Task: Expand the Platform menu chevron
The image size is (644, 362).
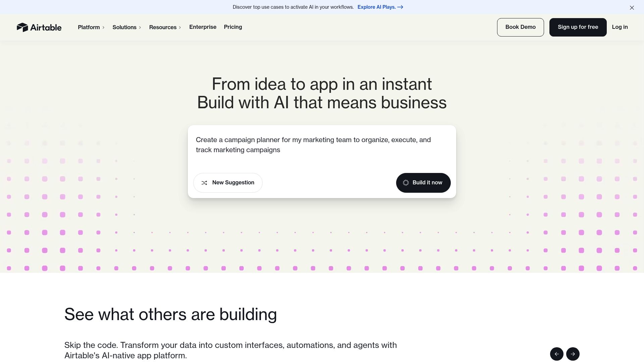Action: tap(103, 27)
